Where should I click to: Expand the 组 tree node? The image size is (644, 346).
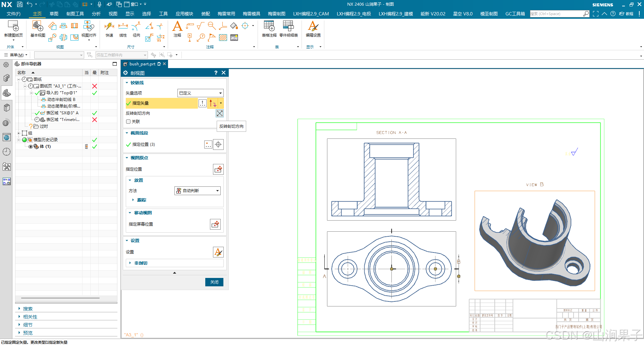click(x=18, y=133)
